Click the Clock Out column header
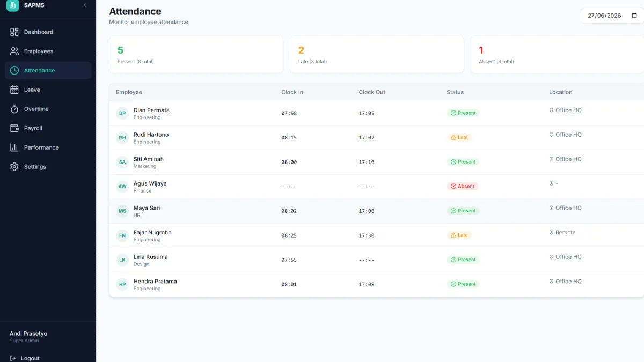 tap(372, 92)
